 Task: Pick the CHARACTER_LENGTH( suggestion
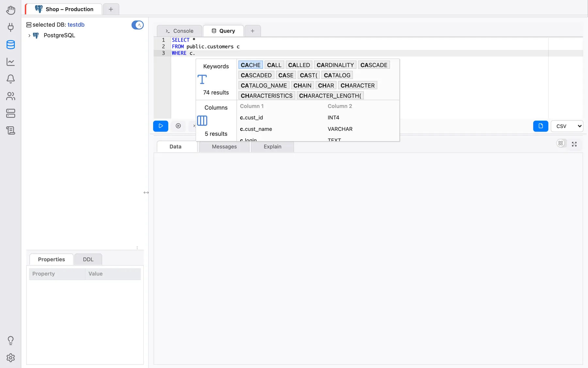tap(330, 96)
